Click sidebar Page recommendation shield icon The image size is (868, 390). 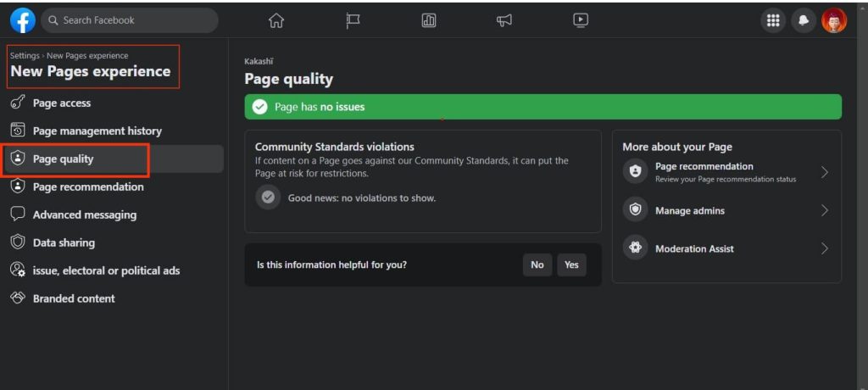pyautogui.click(x=18, y=187)
